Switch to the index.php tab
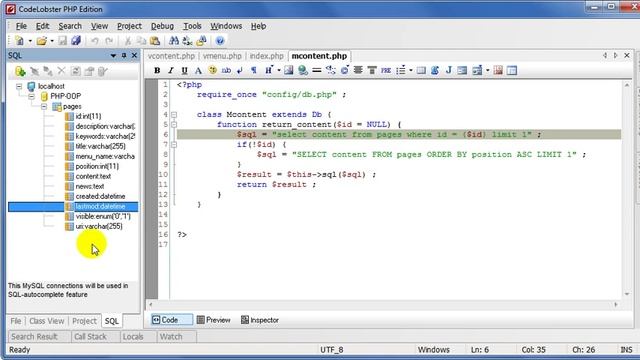Screen dimensions: 640x360 point(266,56)
